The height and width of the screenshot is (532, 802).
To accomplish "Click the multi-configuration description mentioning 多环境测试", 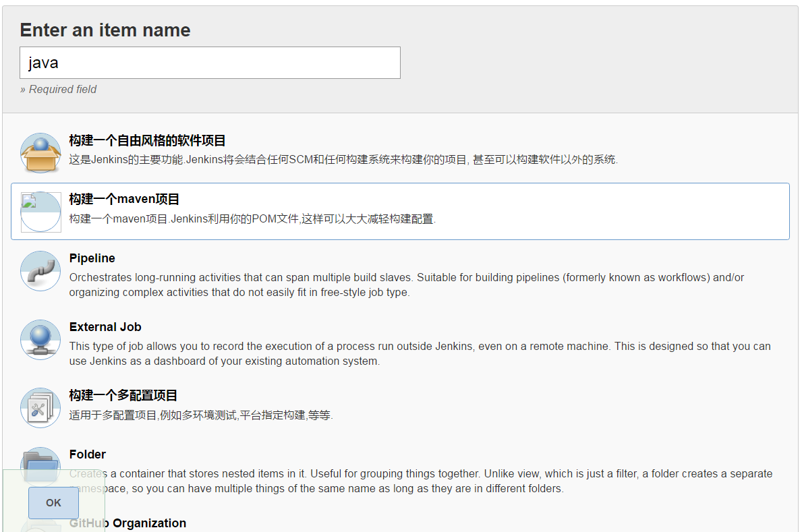I will (201, 415).
